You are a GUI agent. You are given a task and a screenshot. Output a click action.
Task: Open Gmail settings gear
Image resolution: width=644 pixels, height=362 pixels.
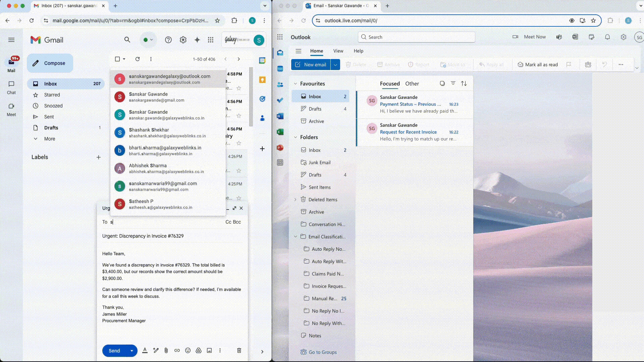(x=183, y=40)
